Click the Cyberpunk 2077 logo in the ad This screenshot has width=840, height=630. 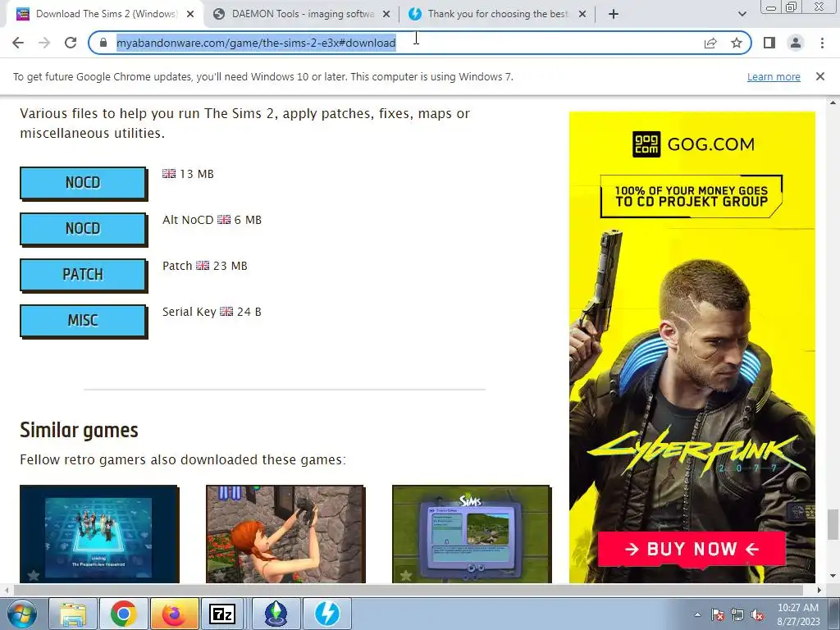[x=696, y=451]
